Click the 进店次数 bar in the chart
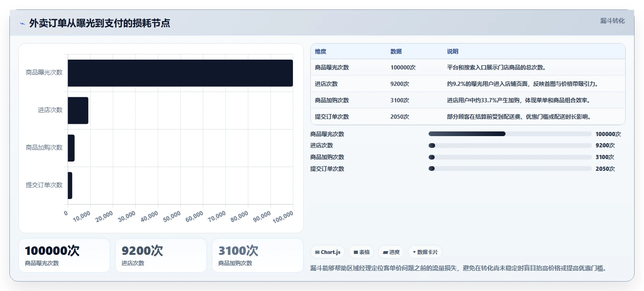 click(78, 110)
